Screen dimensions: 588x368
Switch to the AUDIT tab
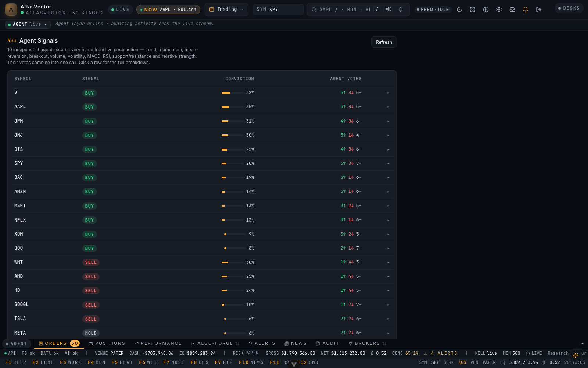point(327,344)
